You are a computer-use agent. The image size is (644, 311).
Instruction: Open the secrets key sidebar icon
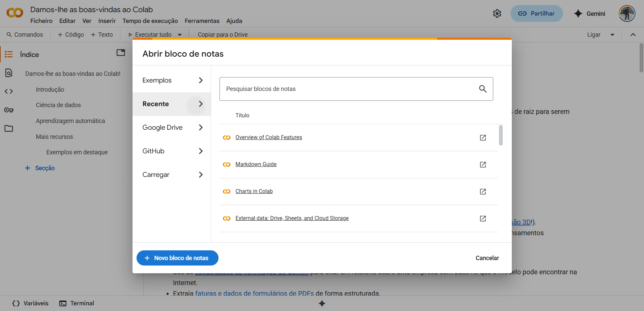coord(9,110)
